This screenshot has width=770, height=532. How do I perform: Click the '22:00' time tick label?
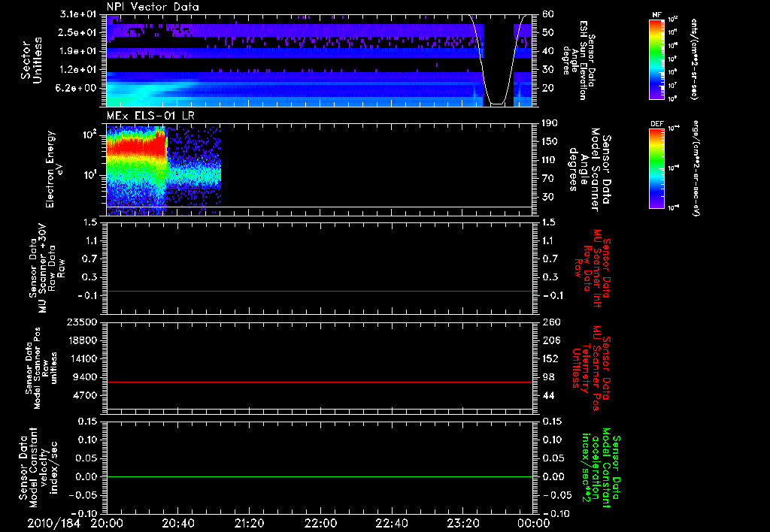320,523
